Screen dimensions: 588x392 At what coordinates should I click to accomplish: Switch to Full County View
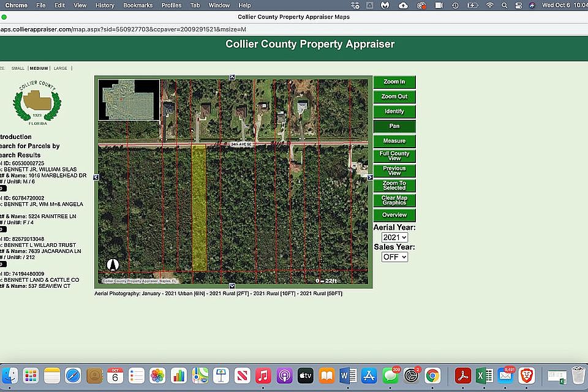pos(394,156)
